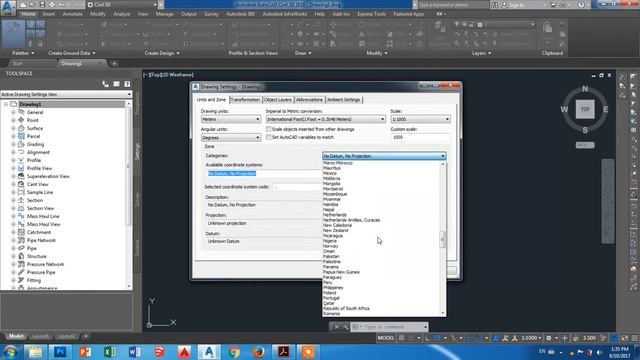Expand the Surface node in the tree
The width and height of the screenshot is (640, 360).
(x=13, y=128)
